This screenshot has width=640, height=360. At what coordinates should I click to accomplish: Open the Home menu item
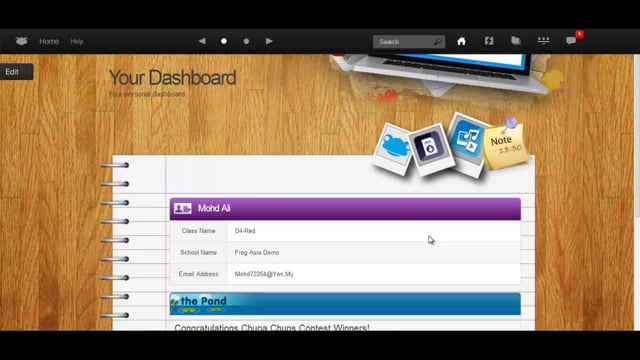(49, 41)
